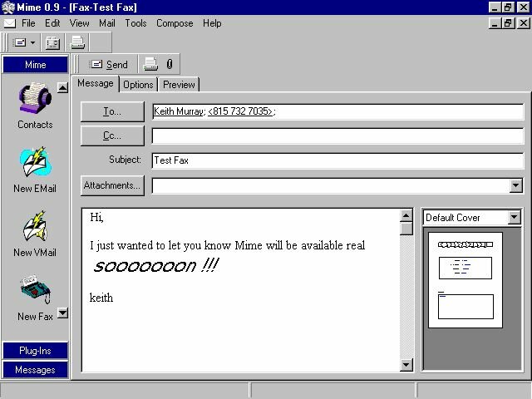Viewport: 532px width, 399px height.
Task: Minimize the inner Fax-Test Fax document window
Action: (495, 23)
